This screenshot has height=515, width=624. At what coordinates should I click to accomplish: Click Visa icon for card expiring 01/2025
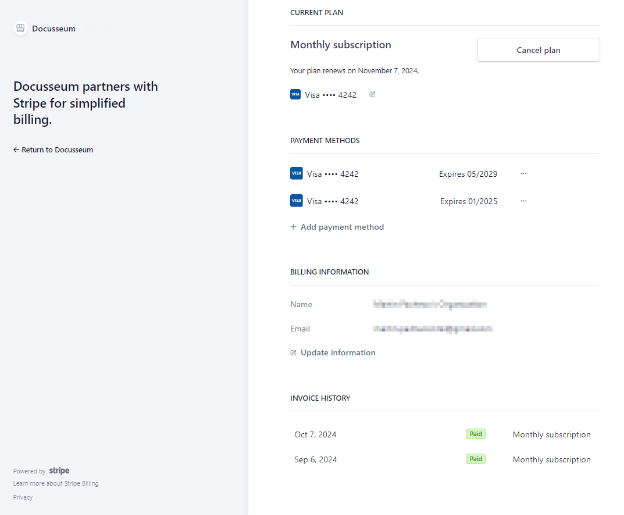click(296, 201)
